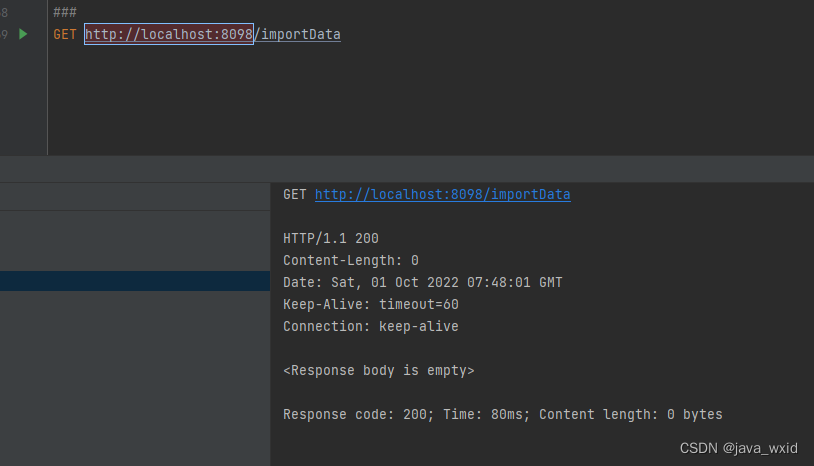Open the http://localhost:8098/importData response link
This screenshot has height=466, width=814.
(x=442, y=195)
